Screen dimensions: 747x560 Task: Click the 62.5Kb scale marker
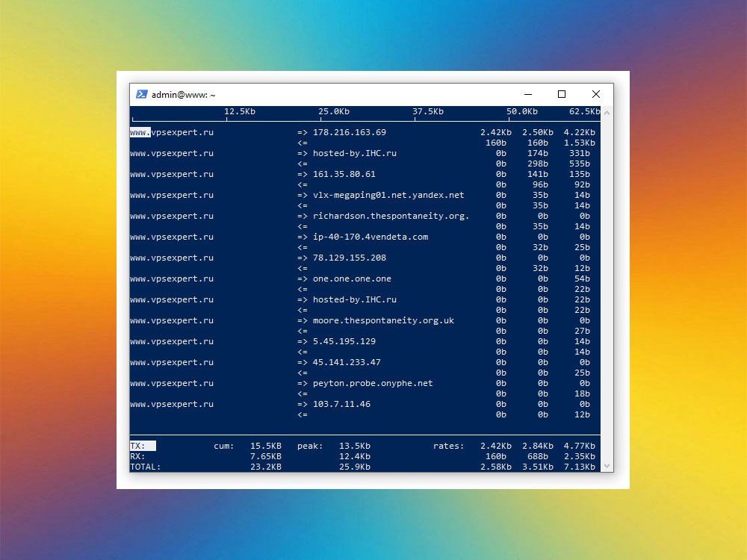(x=585, y=111)
